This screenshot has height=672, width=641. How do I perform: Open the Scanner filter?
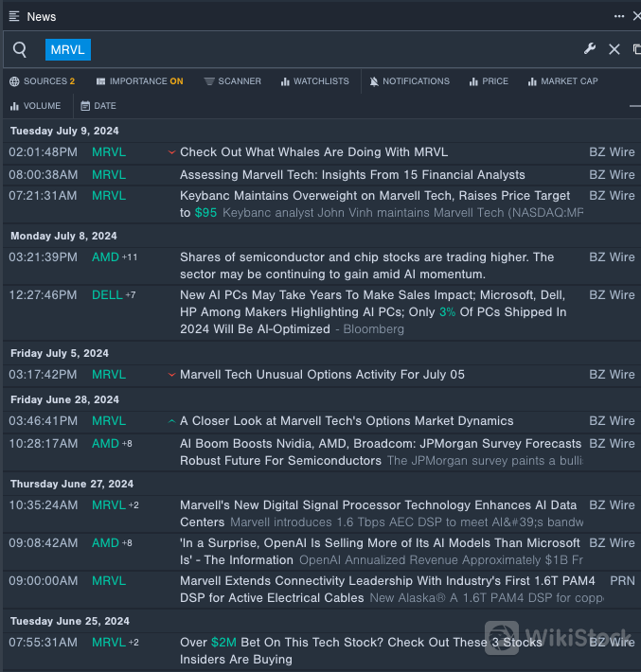click(232, 81)
